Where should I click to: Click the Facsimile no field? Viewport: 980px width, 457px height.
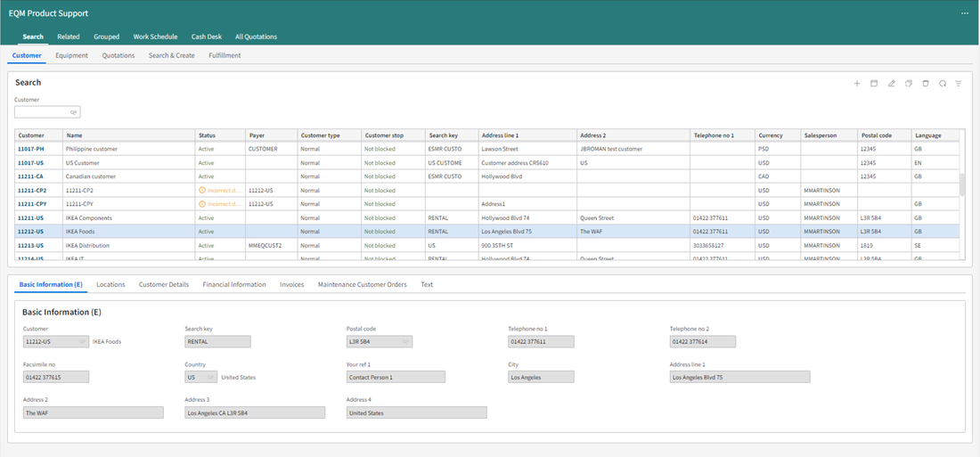coord(56,377)
